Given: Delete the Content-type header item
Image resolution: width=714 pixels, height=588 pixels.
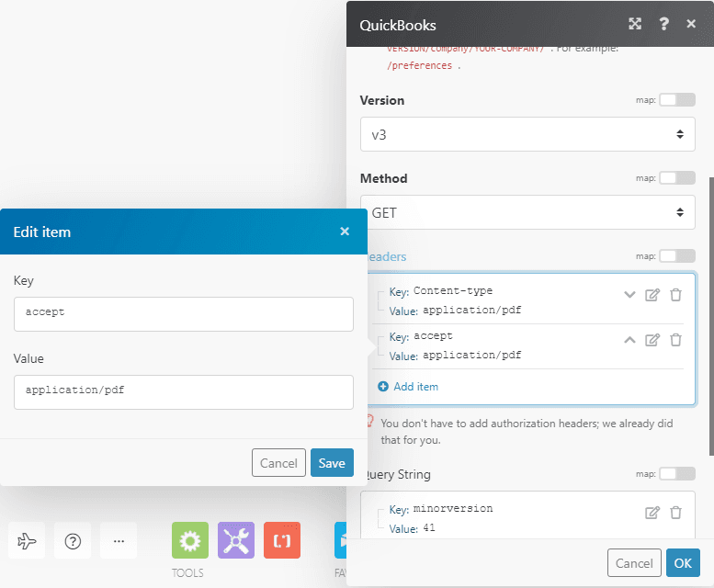Looking at the screenshot, I should pyautogui.click(x=675, y=295).
